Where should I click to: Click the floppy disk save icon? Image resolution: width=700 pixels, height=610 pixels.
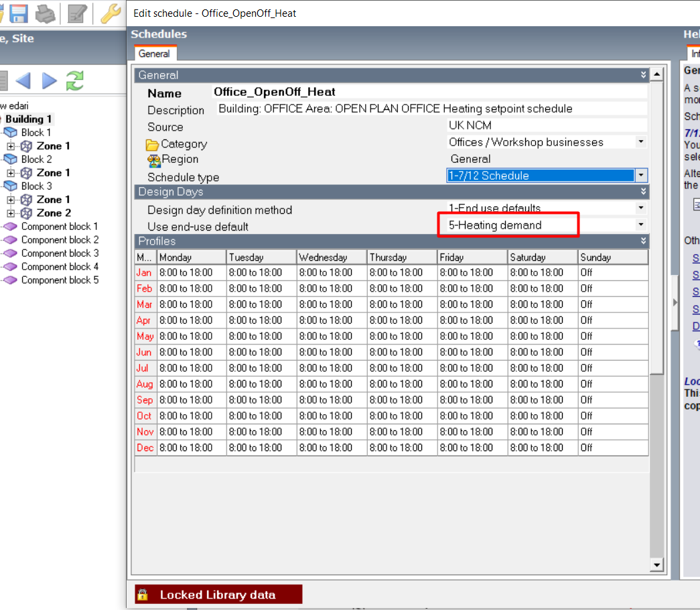coord(19,13)
